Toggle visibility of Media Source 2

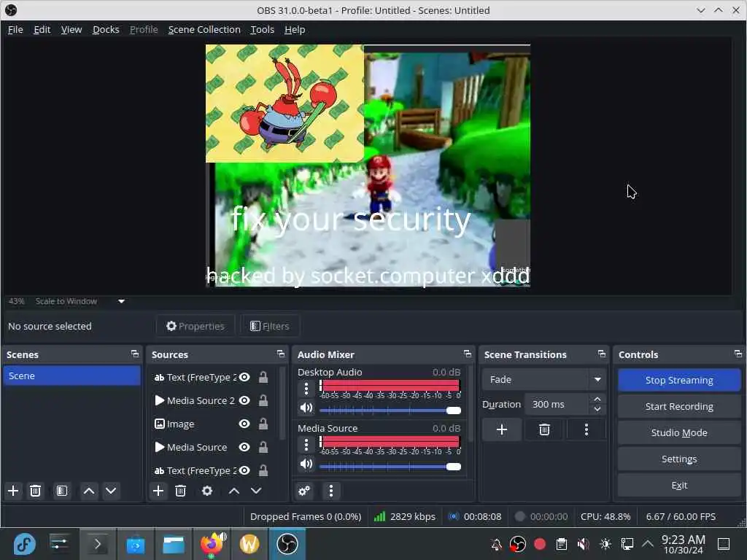pyautogui.click(x=244, y=400)
